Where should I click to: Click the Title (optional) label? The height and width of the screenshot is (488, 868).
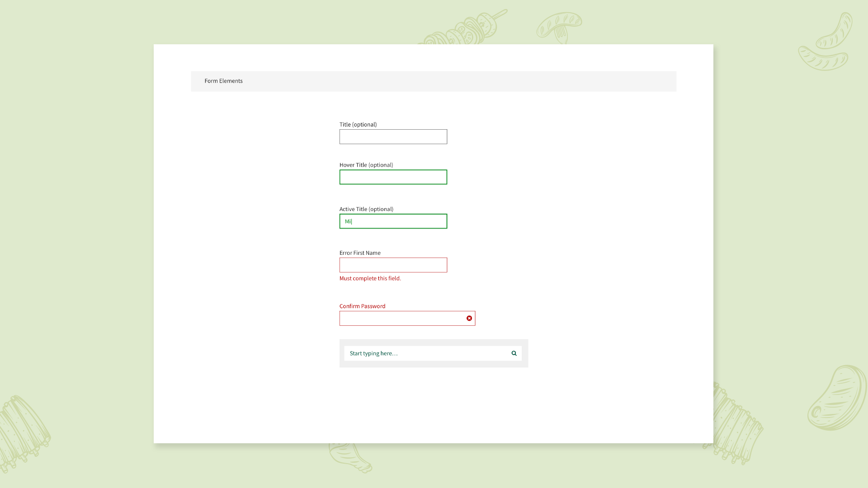pyautogui.click(x=358, y=125)
